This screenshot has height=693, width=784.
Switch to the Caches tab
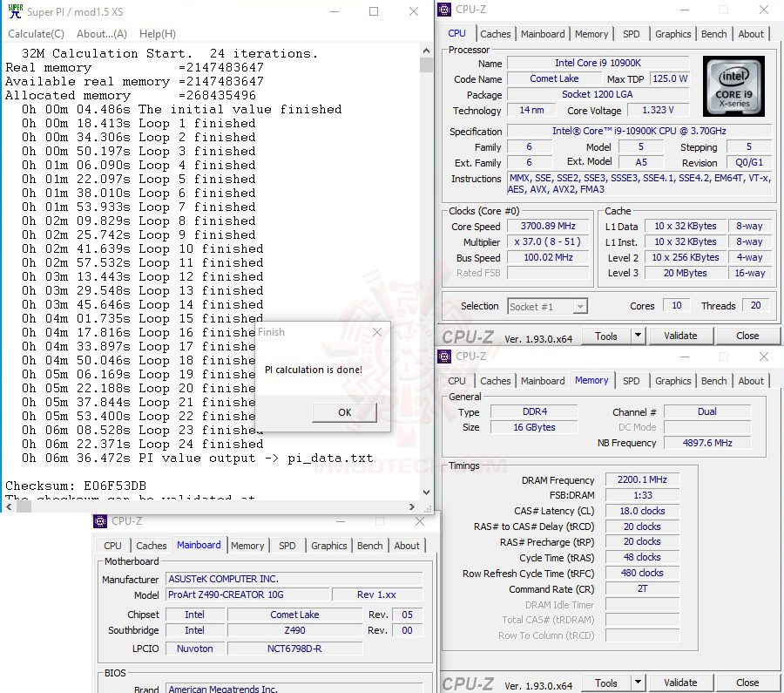496,33
